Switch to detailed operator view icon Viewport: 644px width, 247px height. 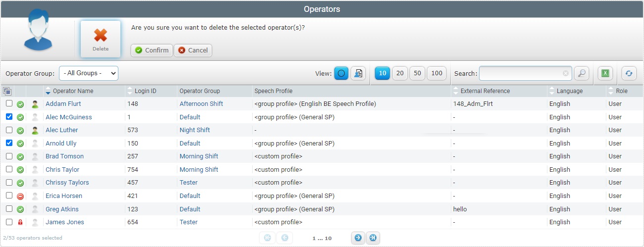tap(358, 73)
